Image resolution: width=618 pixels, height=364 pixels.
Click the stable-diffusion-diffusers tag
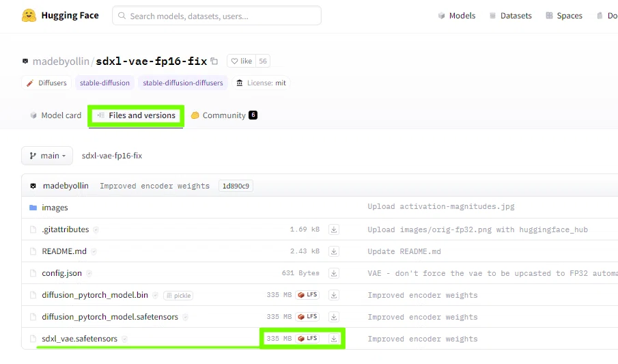(182, 83)
